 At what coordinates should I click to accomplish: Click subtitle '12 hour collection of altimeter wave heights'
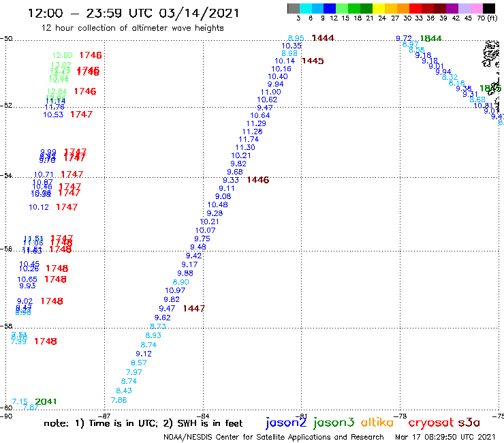pyautogui.click(x=132, y=28)
